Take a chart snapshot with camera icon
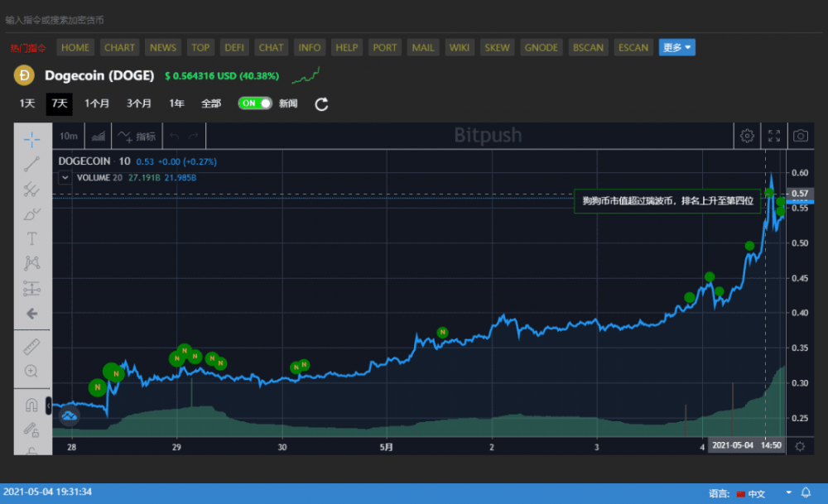Image resolution: width=828 pixels, height=504 pixels. pyautogui.click(x=800, y=135)
